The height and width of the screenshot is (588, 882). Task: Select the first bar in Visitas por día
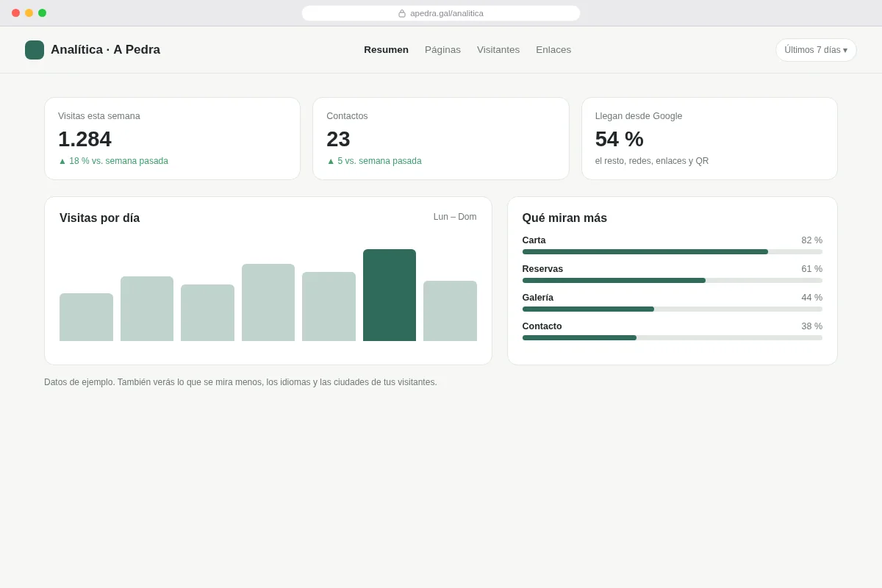pos(86,317)
